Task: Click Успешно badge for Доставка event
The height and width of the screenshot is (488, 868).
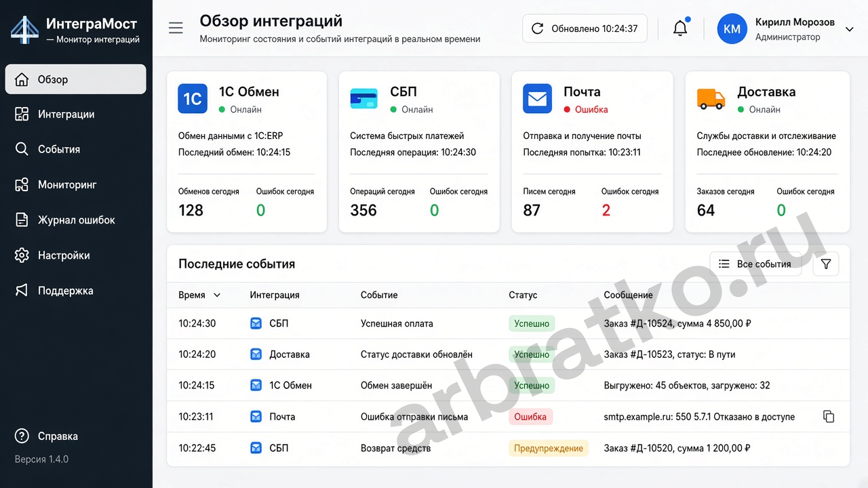Action: (532, 354)
